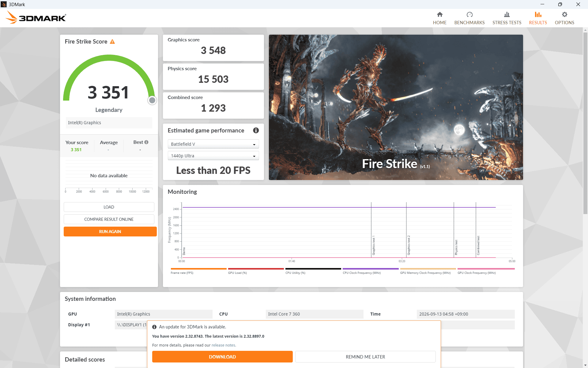Screen dimensions: 588x368
Task: Click the update notification info icon
Action: (154, 327)
